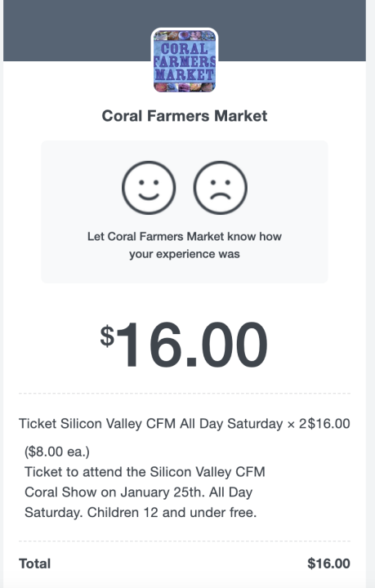
Task: Click the happy smiley face icon
Action: pyautogui.click(x=149, y=188)
